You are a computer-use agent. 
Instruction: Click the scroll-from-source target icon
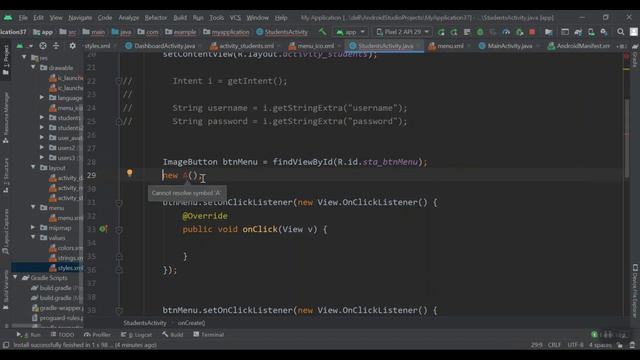pos(43,46)
